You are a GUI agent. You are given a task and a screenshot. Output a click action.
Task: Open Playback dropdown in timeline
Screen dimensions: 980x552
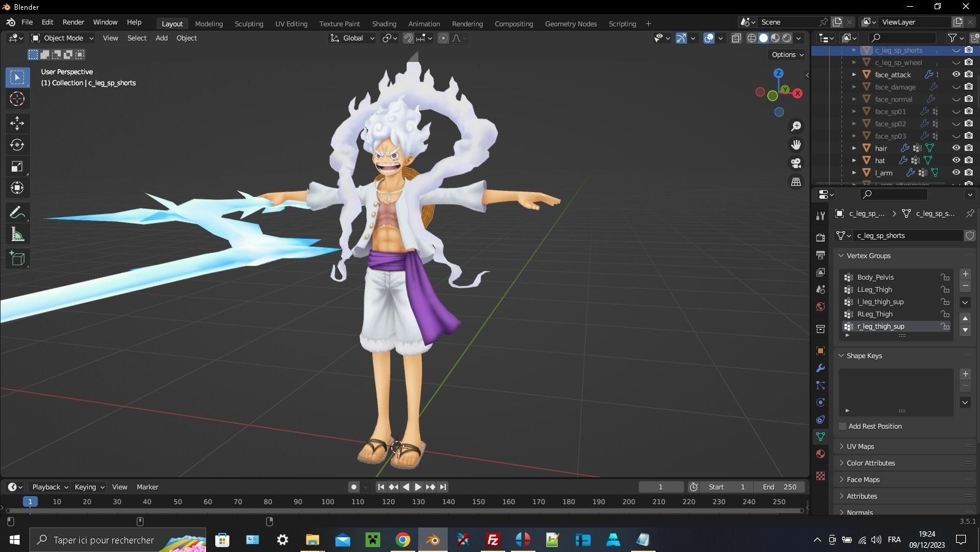pos(50,487)
